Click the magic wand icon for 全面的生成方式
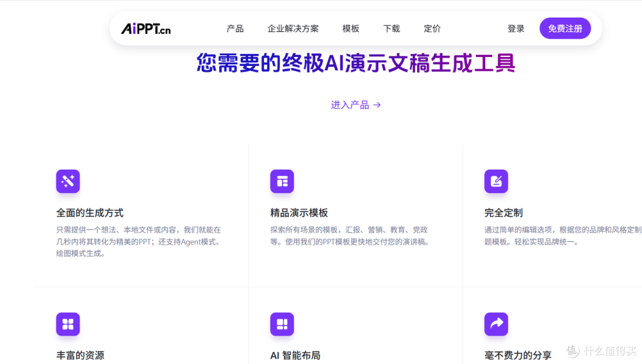This screenshot has height=364, width=642. click(68, 181)
